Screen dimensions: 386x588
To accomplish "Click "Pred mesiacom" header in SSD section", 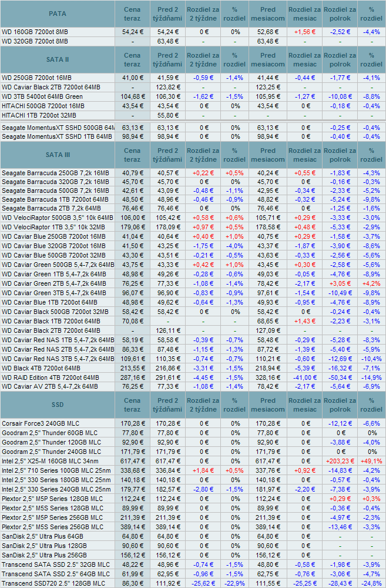I will pyautogui.click(x=267, y=405).
